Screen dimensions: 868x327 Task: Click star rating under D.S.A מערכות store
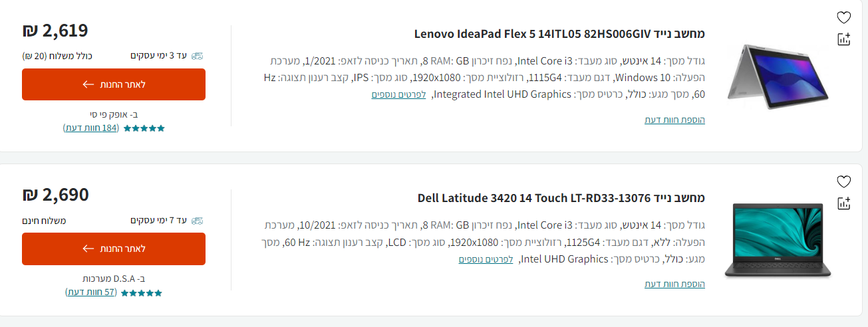click(142, 292)
